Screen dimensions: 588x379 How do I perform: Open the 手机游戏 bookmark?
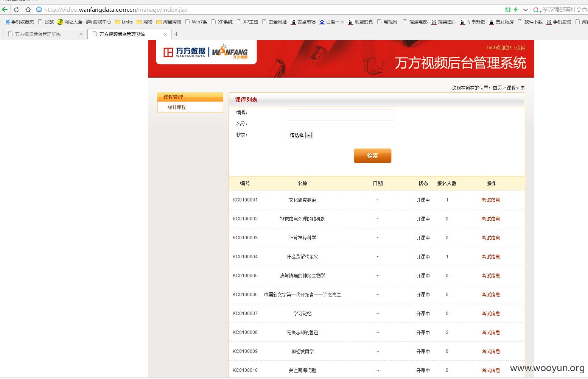559,22
